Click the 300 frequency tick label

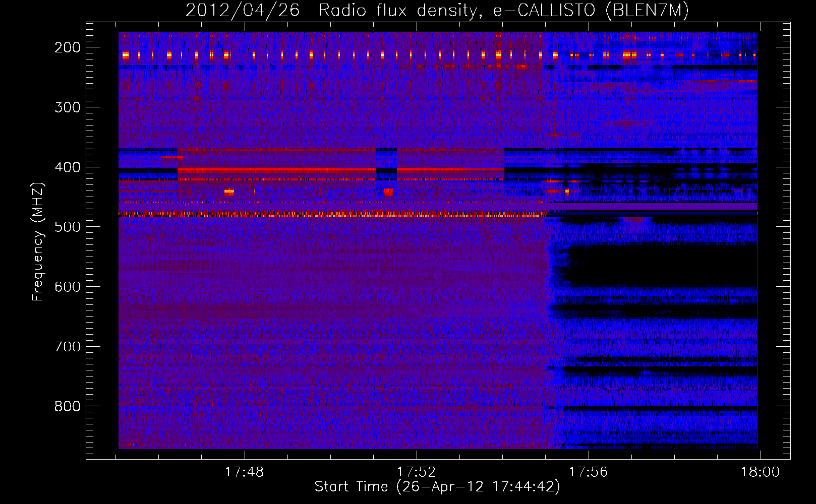(x=68, y=107)
